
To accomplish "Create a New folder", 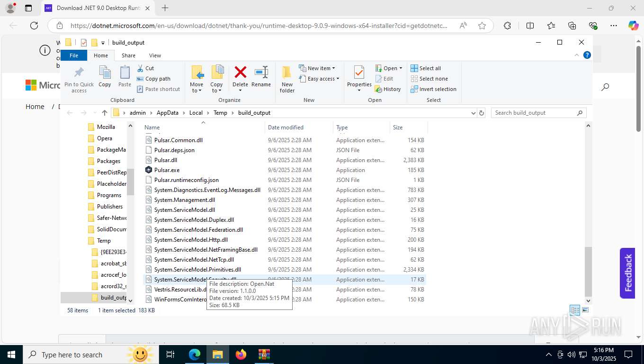I will [287, 79].
